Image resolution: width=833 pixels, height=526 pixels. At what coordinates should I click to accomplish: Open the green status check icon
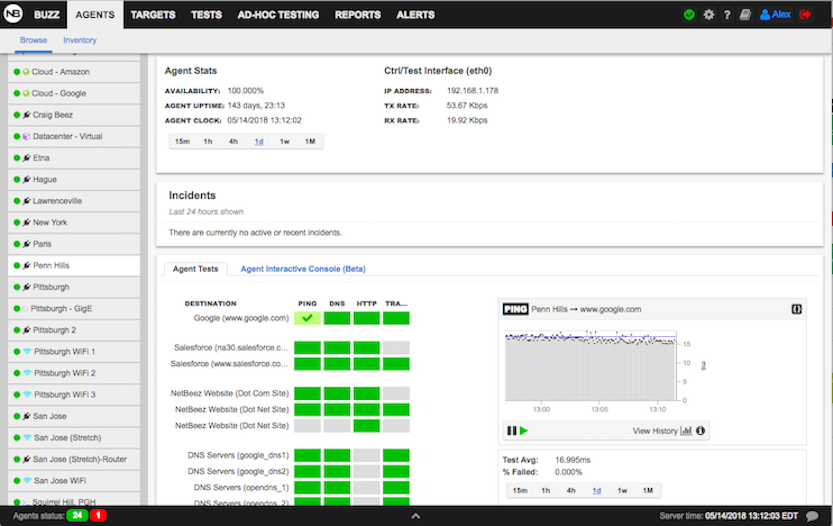689,15
